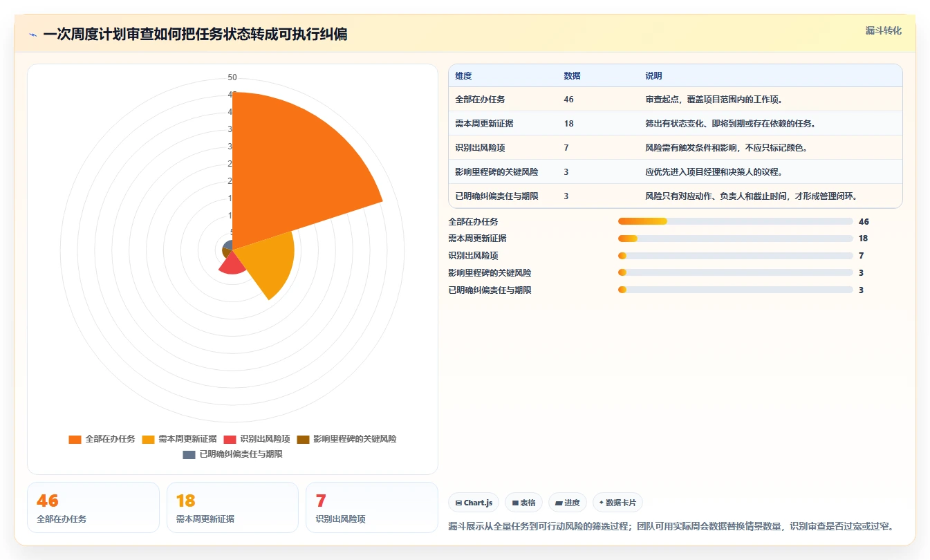Click the footer note starting 漏斗展示从全量任务
Image resolution: width=930 pixels, height=560 pixels.
671,526
